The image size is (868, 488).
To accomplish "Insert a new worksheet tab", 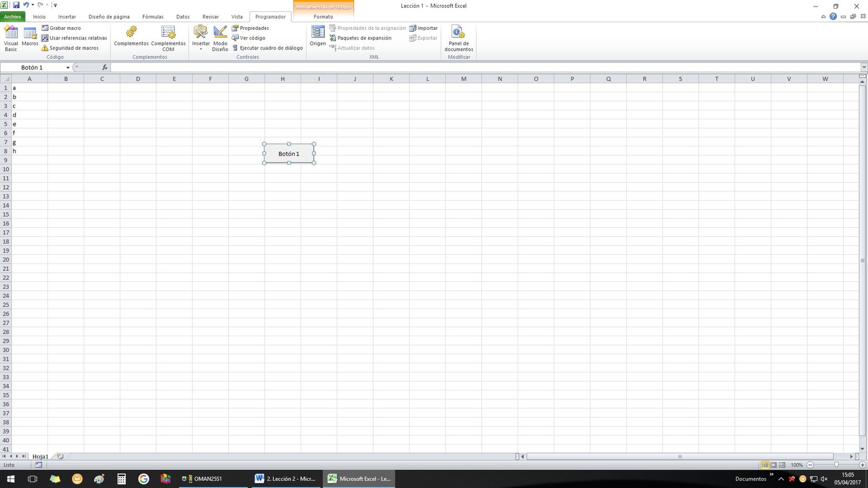I will click(60, 457).
